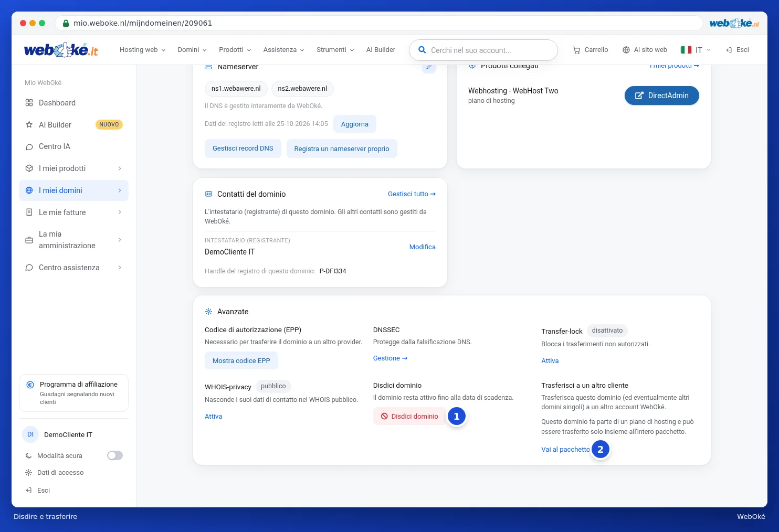The height and width of the screenshot is (532, 779).
Task: Follow the Vai al pacchetto link
Action: point(565,450)
